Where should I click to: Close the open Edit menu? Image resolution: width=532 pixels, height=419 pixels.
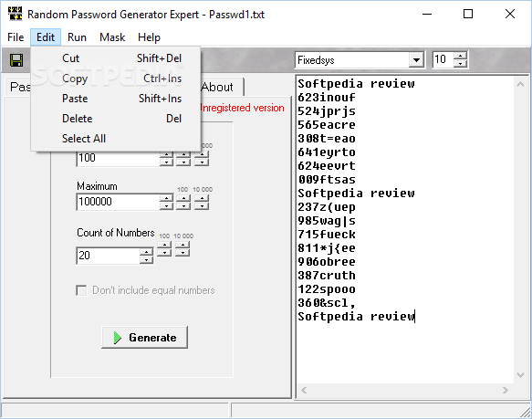[46, 37]
